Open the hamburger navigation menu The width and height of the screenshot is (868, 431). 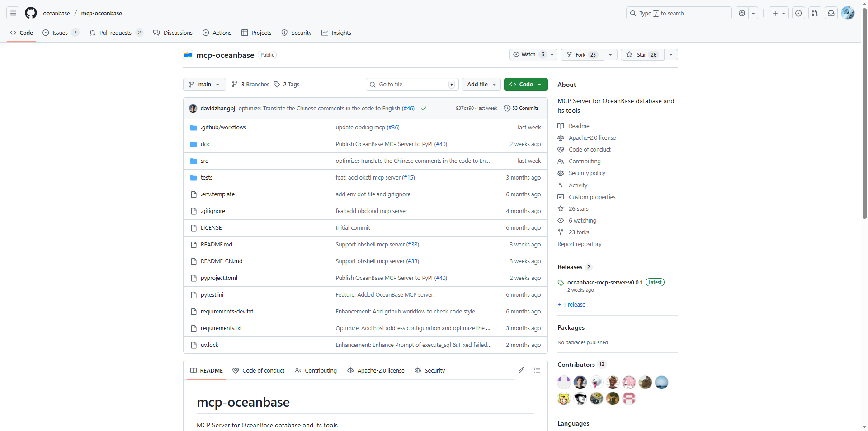[13, 13]
